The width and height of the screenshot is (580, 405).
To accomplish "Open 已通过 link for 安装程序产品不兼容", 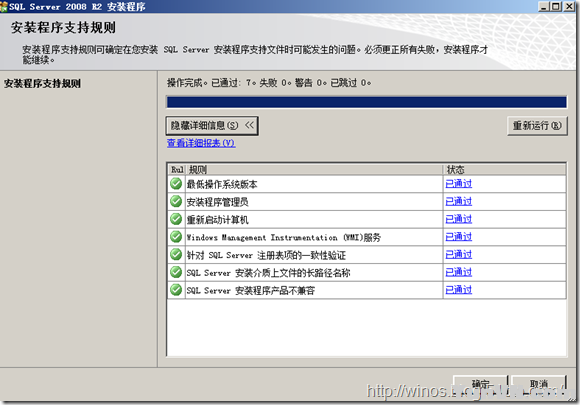I will point(459,290).
